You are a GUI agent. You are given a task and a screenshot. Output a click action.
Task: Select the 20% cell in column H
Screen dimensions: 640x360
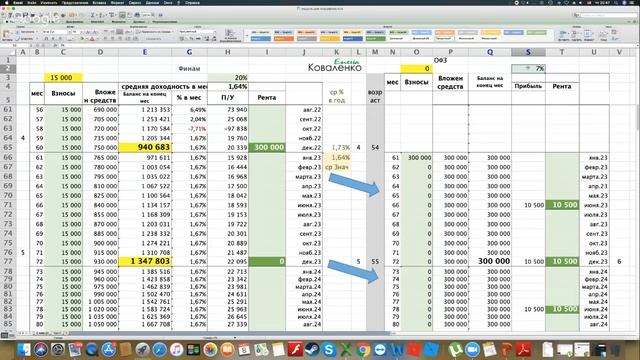pos(228,78)
